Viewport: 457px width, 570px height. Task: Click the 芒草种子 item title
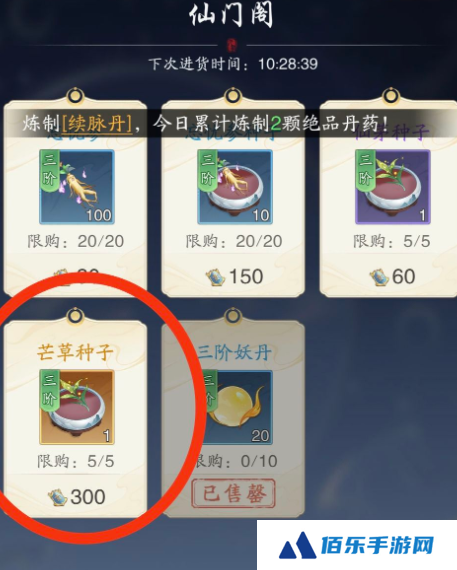[75, 352]
